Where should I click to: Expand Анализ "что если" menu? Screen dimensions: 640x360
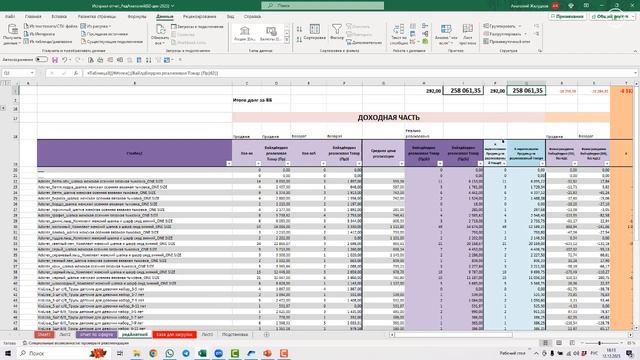pyautogui.click(x=446, y=34)
